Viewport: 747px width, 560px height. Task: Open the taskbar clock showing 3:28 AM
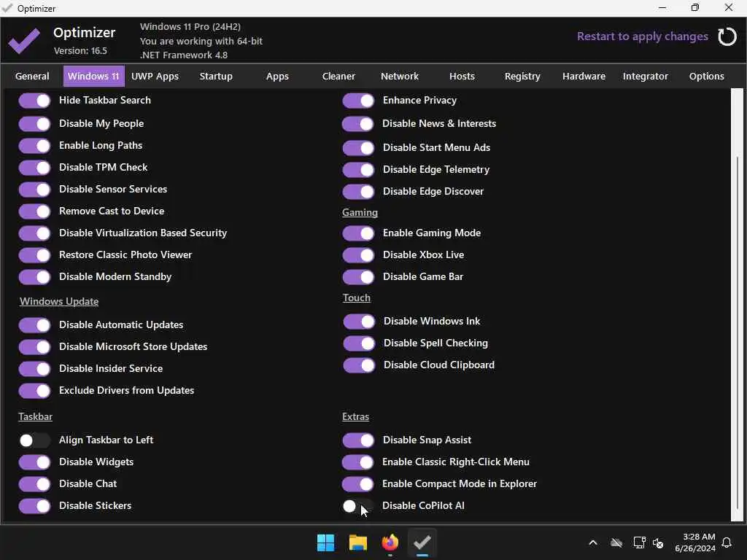(x=695, y=542)
